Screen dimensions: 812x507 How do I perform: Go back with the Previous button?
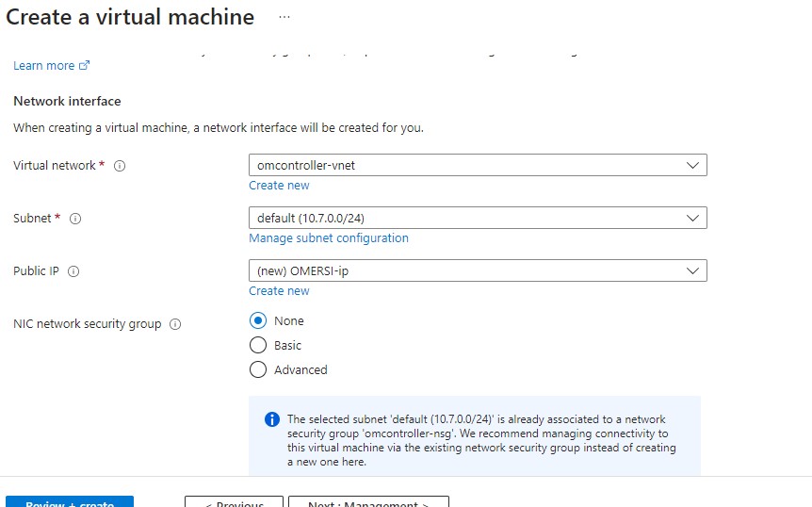click(234, 502)
